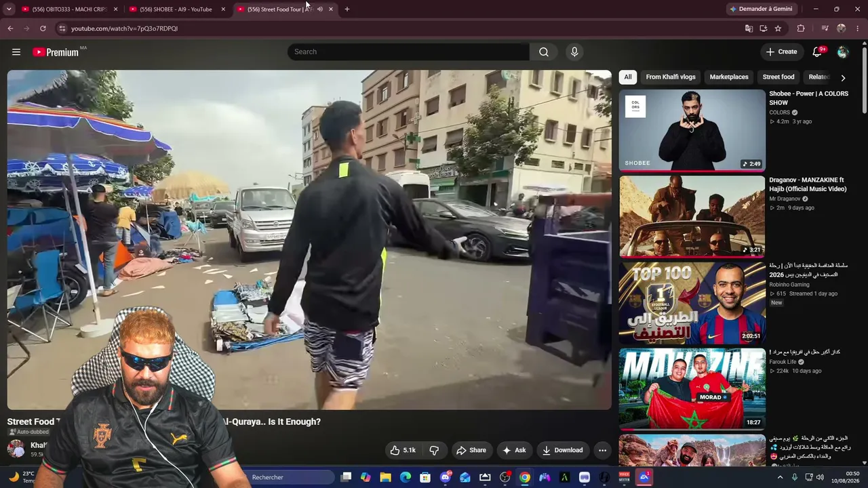The height and width of the screenshot is (488, 868).
Task: Open the Chrome three-dot menu
Action: tap(858, 28)
